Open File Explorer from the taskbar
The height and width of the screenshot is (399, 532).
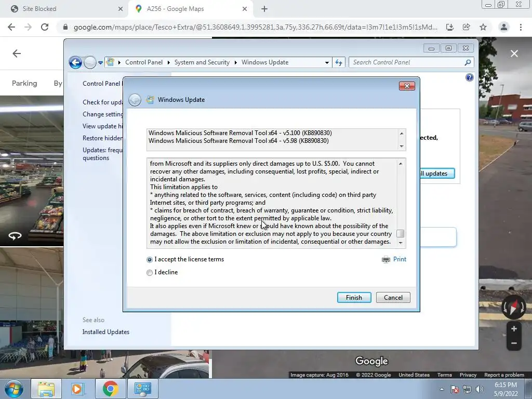pos(46,389)
